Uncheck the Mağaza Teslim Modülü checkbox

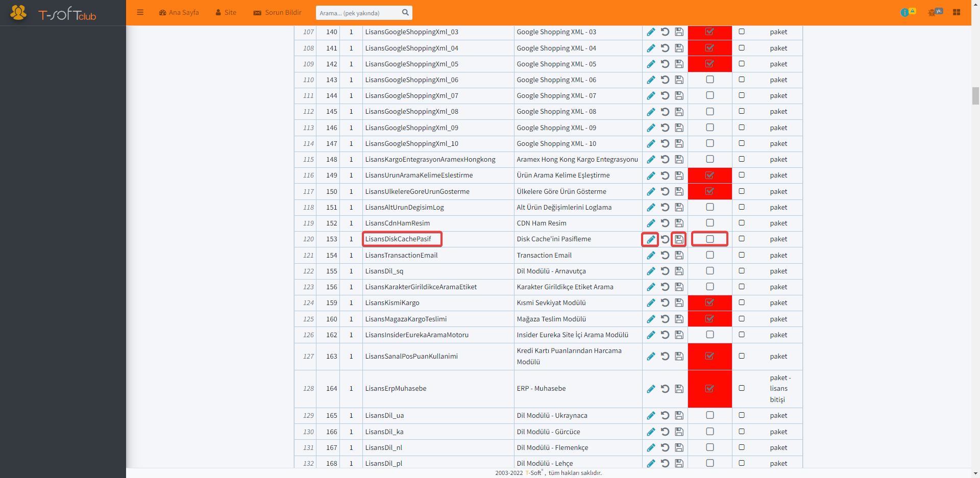coord(710,318)
